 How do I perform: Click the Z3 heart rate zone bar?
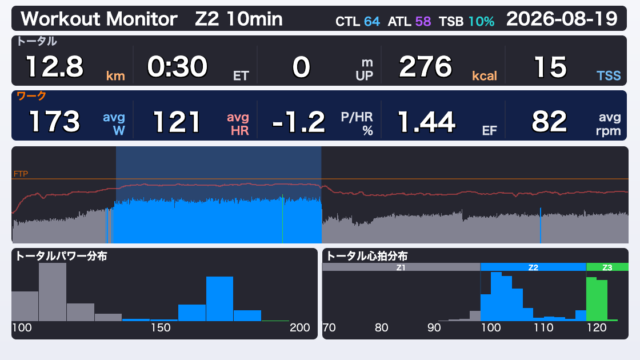point(607,267)
